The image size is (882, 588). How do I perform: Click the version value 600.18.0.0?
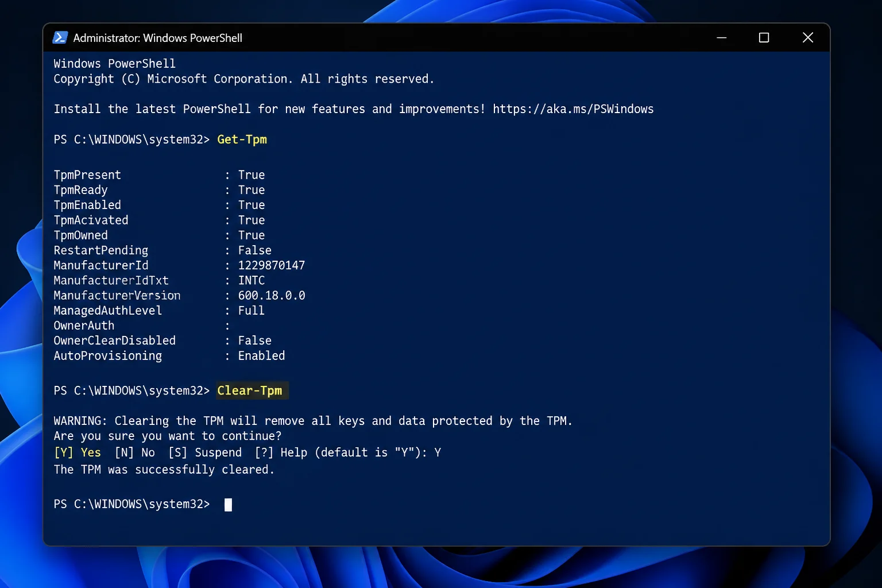[x=272, y=295]
